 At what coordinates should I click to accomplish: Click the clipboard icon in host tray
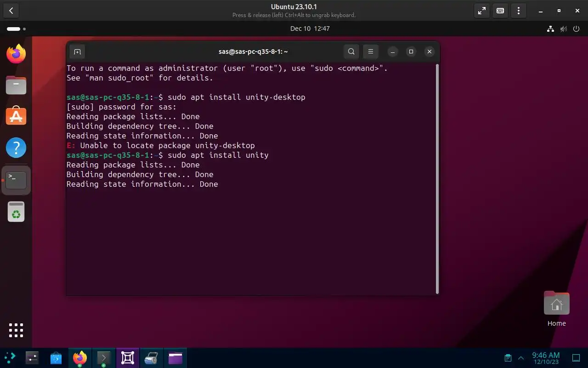508,358
